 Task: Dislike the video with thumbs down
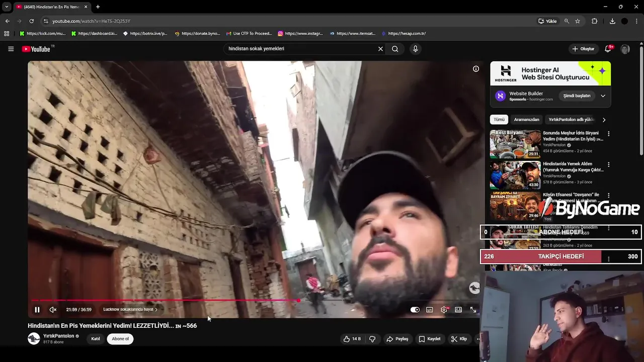[372, 339]
